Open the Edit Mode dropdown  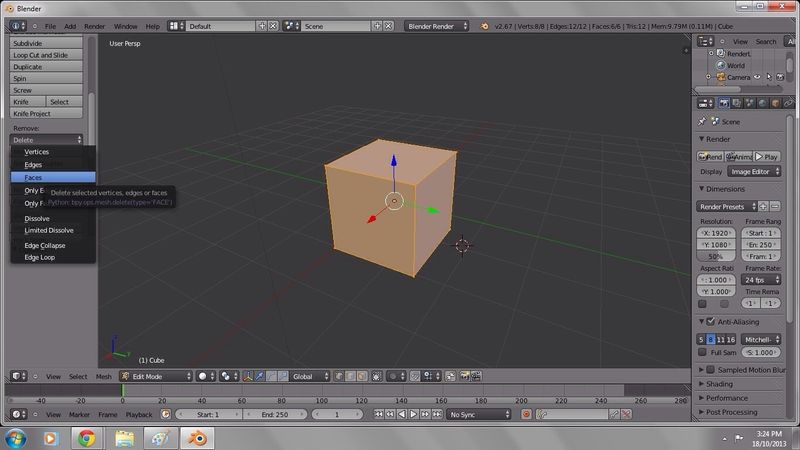pyautogui.click(x=156, y=377)
